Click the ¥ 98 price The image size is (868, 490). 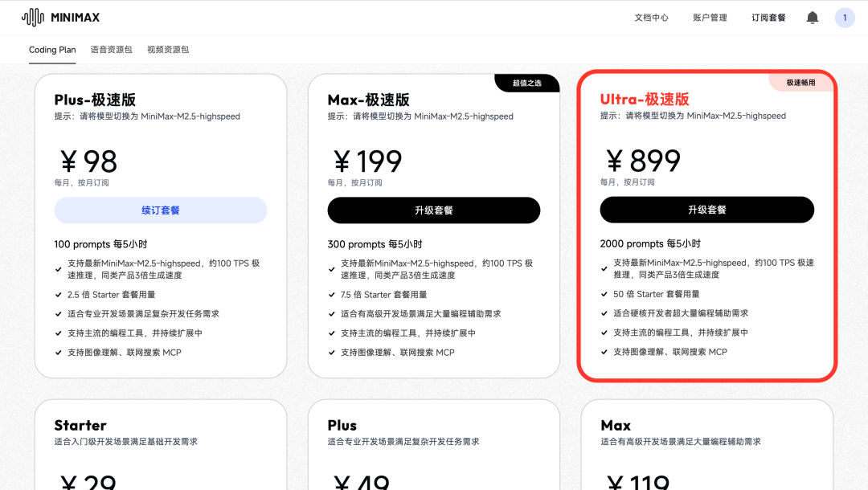88,161
